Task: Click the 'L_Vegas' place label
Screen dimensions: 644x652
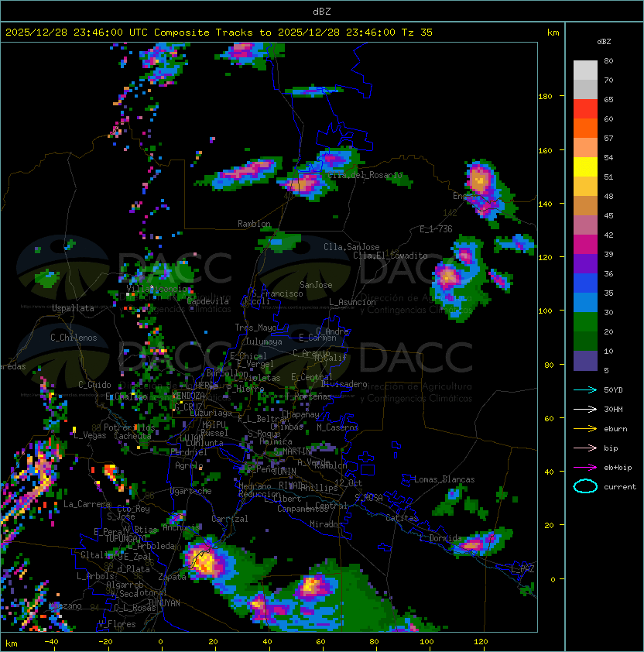Action: point(90,435)
